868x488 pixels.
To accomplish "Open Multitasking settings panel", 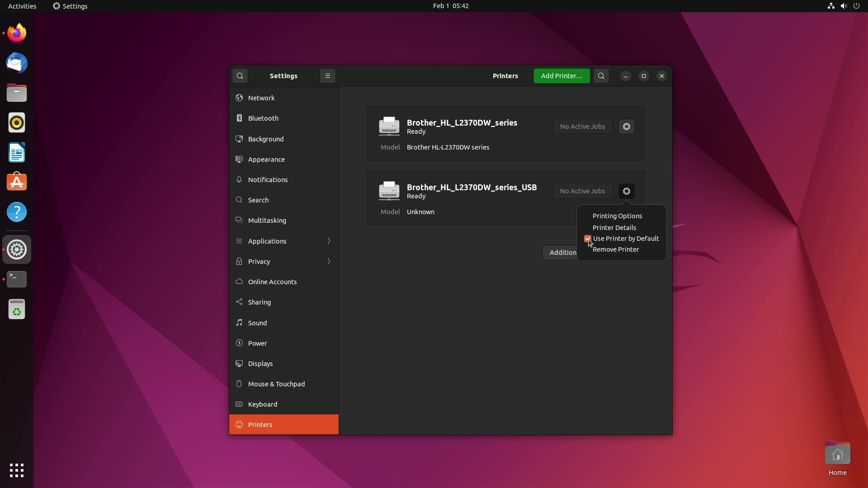I will point(284,221).
